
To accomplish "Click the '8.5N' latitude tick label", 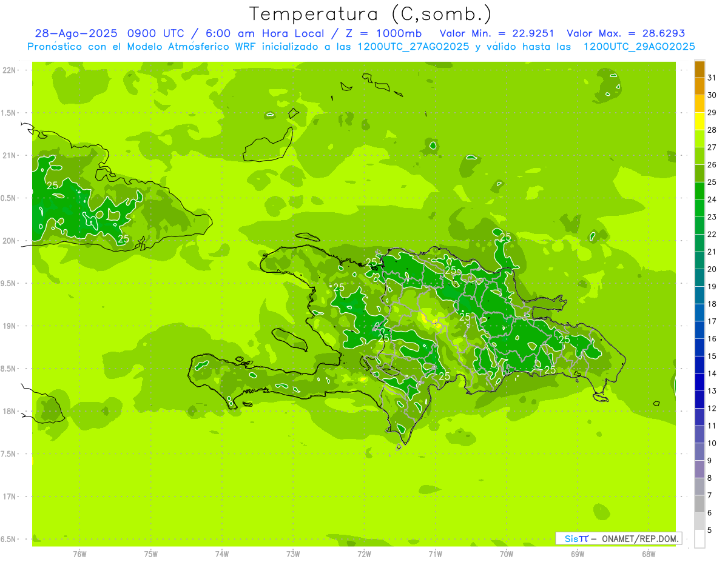I will click(9, 369).
